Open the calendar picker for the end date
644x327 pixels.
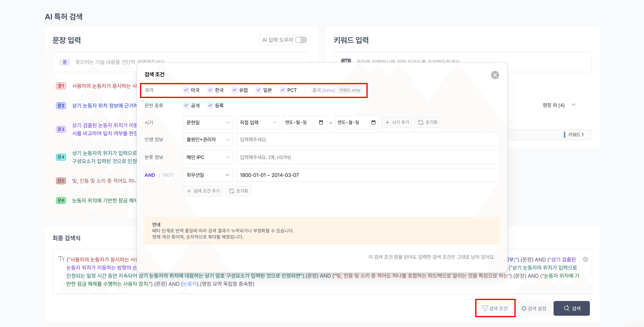pos(373,122)
